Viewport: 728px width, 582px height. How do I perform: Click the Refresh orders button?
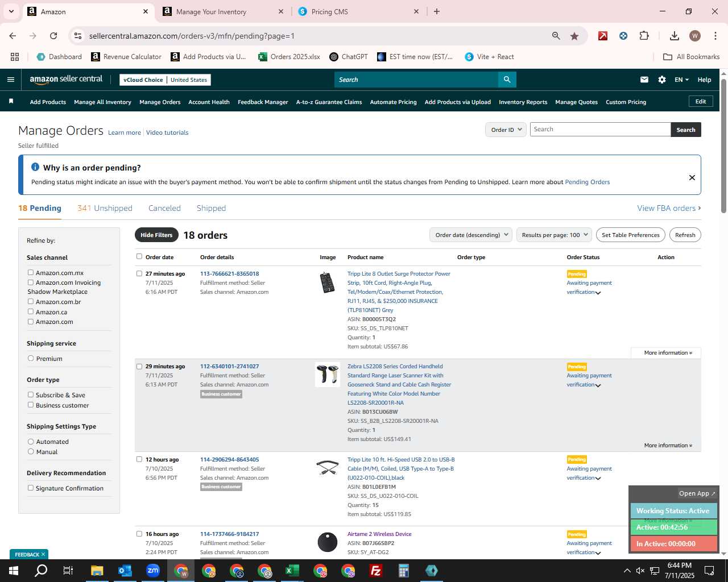click(x=685, y=235)
